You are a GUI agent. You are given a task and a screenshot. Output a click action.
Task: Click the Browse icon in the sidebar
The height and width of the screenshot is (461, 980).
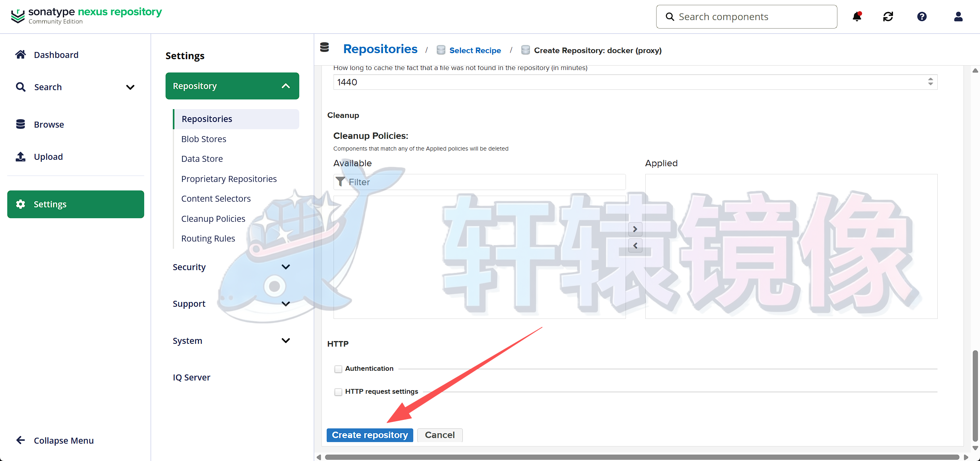click(21, 124)
